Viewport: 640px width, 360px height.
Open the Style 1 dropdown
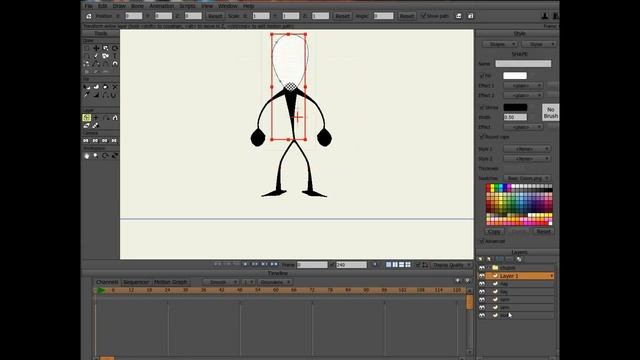pos(527,149)
